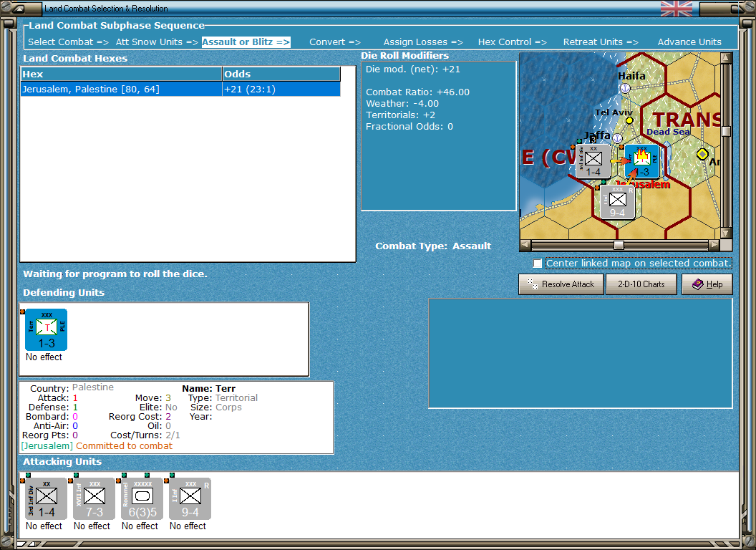Click the map horizontal scrollbar thumb

[619, 245]
